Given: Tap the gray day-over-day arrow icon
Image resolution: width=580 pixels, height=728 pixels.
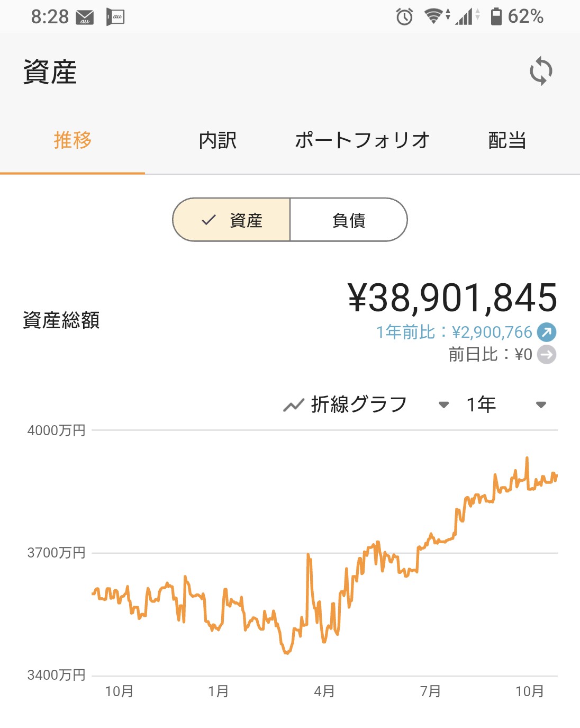Looking at the screenshot, I should (x=547, y=354).
